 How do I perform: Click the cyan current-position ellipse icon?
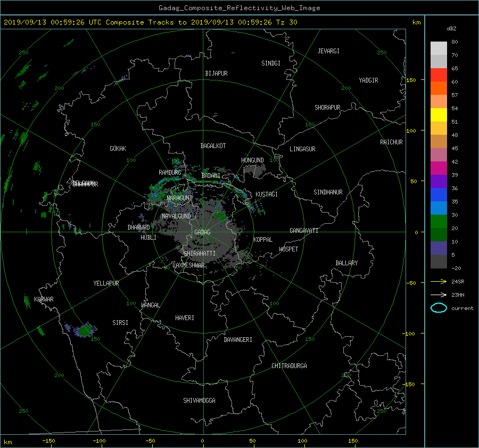tap(439, 308)
